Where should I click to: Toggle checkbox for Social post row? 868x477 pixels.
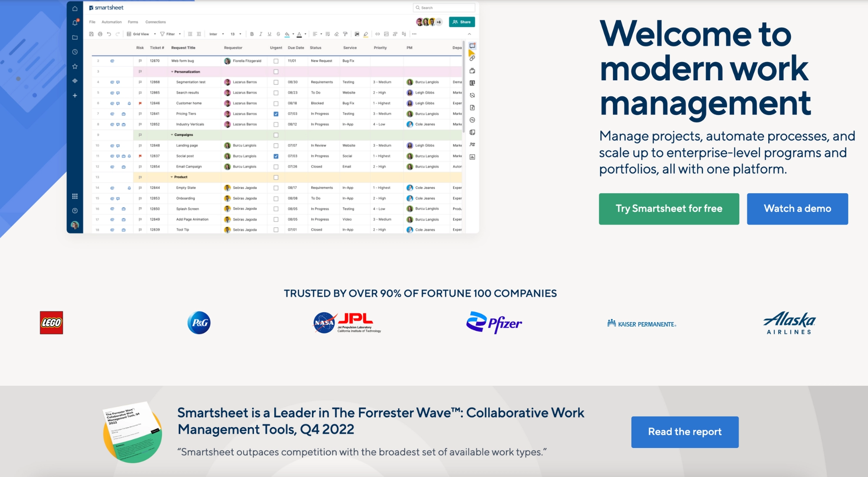276,156
